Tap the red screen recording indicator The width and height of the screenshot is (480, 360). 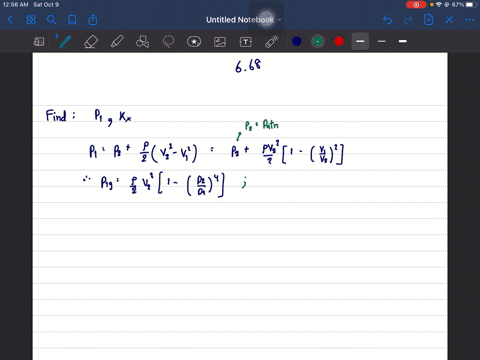click(416, 5)
